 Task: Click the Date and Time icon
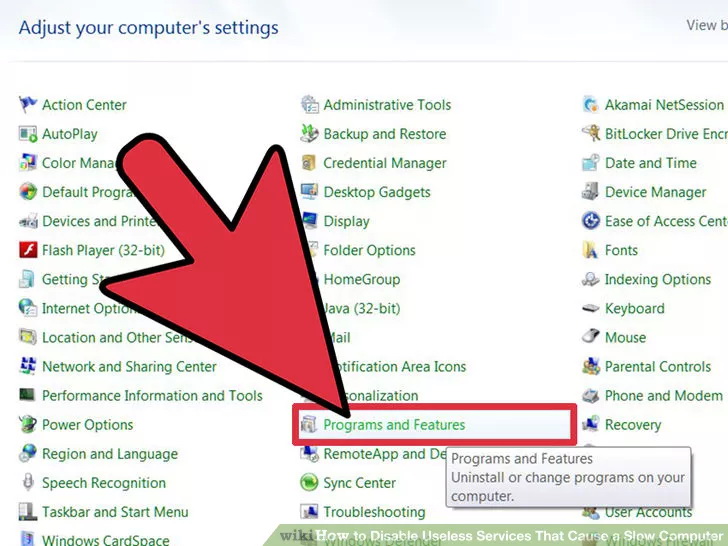click(591, 162)
